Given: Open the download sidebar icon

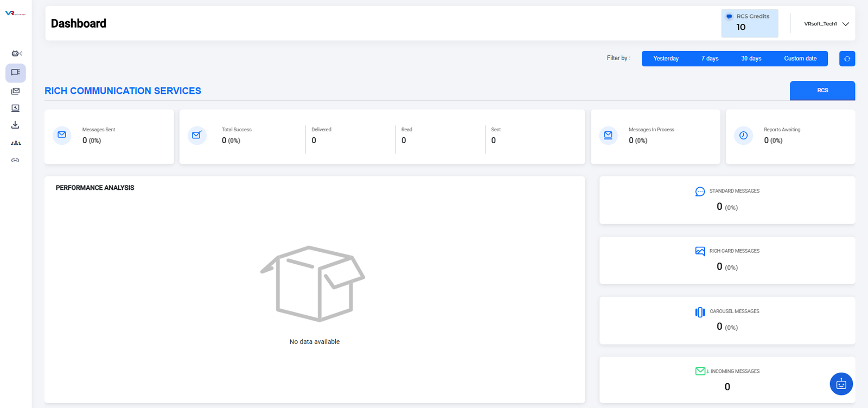Looking at the screenshot, I should pos(15,125).
